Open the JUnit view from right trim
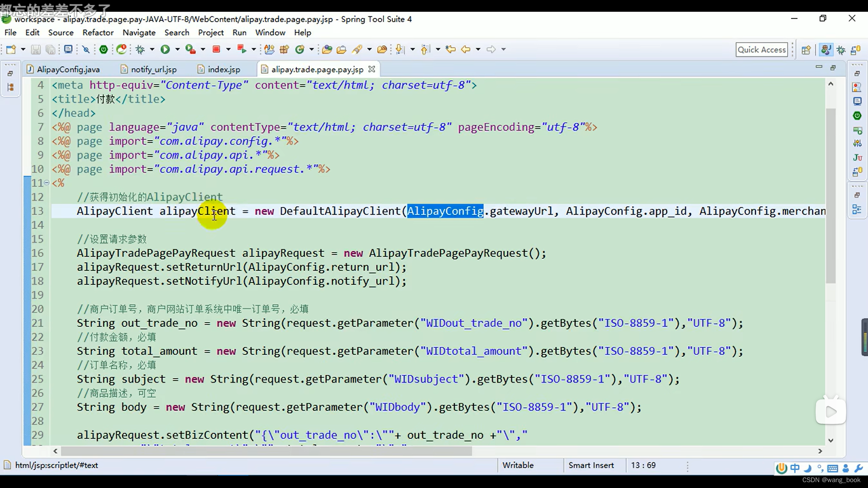This screenshot has width=868, height=488. (857, 157)
